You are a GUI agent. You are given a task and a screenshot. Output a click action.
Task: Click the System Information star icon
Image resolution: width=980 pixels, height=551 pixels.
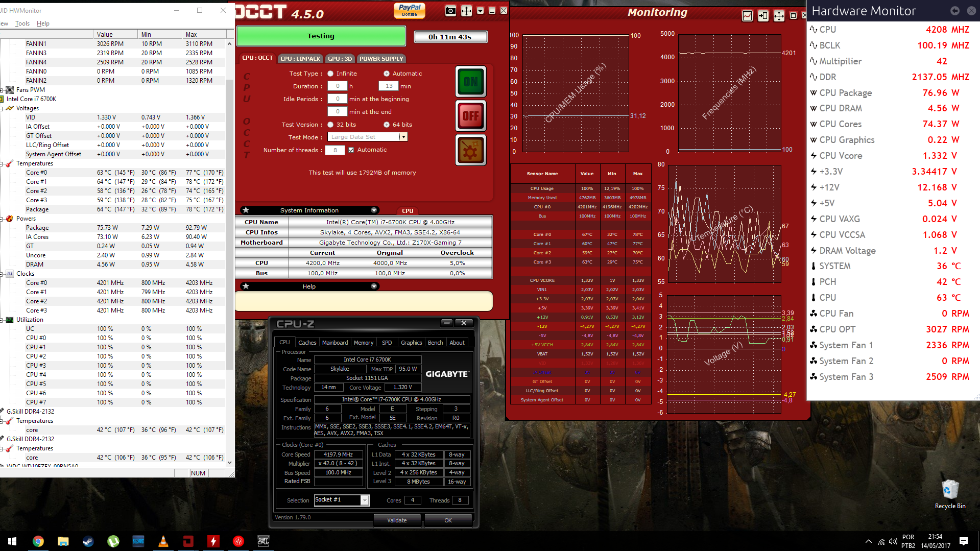(246, 210)
